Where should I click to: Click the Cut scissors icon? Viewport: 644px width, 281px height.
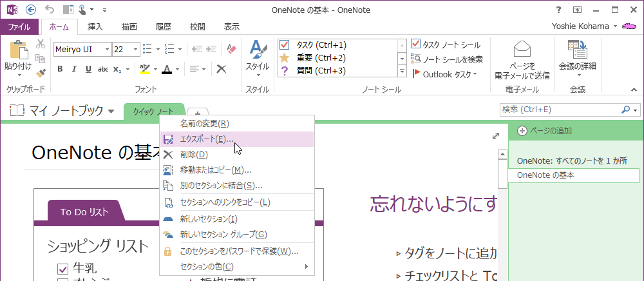click(x=40, y=44)
